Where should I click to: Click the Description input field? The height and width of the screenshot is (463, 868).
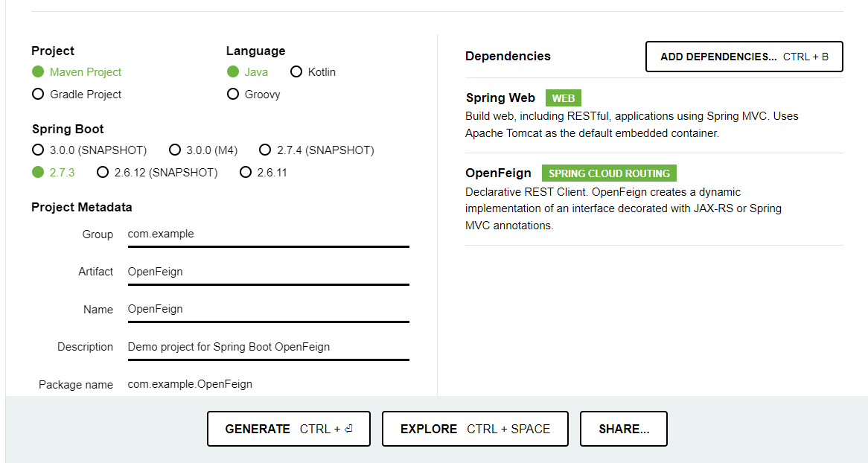268,347
